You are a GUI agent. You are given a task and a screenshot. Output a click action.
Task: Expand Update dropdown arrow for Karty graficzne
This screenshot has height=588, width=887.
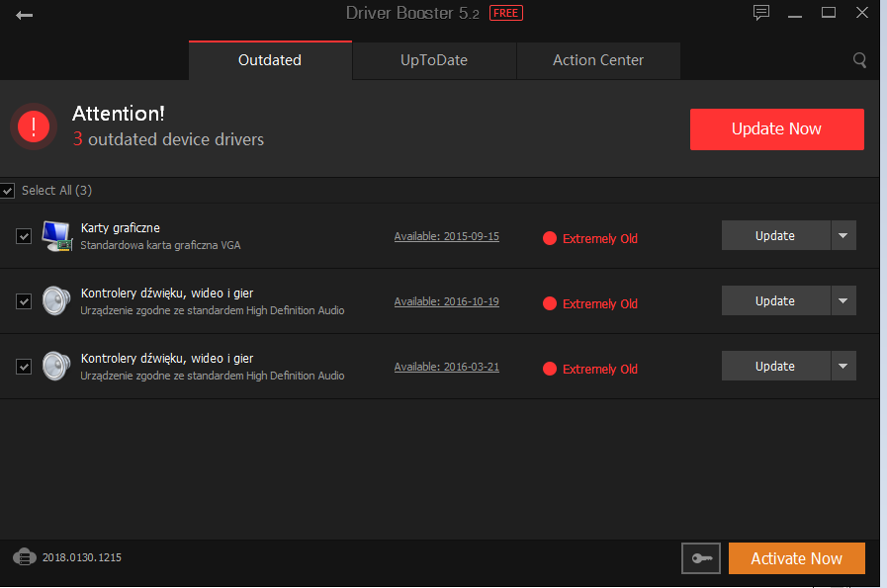[843, 235]
